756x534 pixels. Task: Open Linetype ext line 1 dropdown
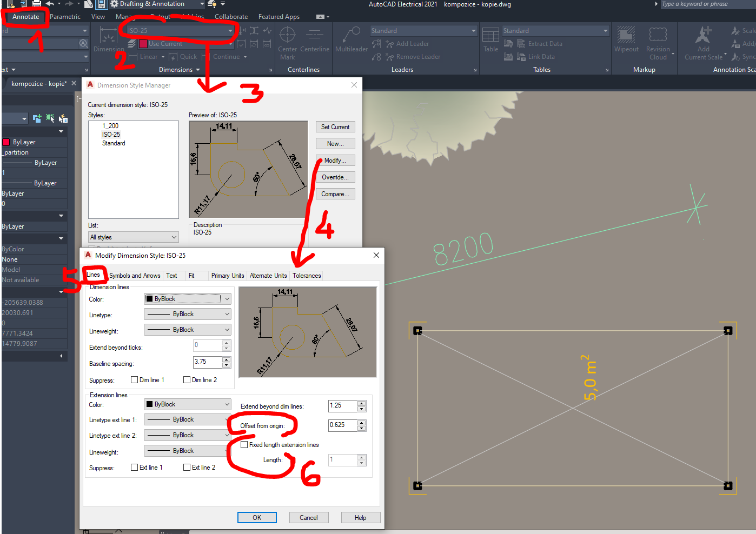(188, 419)
